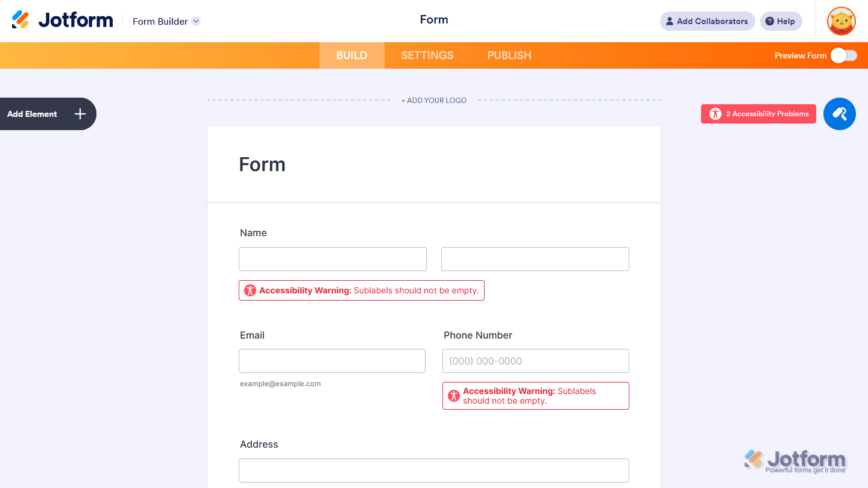Image resolution: width=868 pixels, height=488 pixels.
Task: Click the Phone Number input field
Action: [x=535, y=360]
